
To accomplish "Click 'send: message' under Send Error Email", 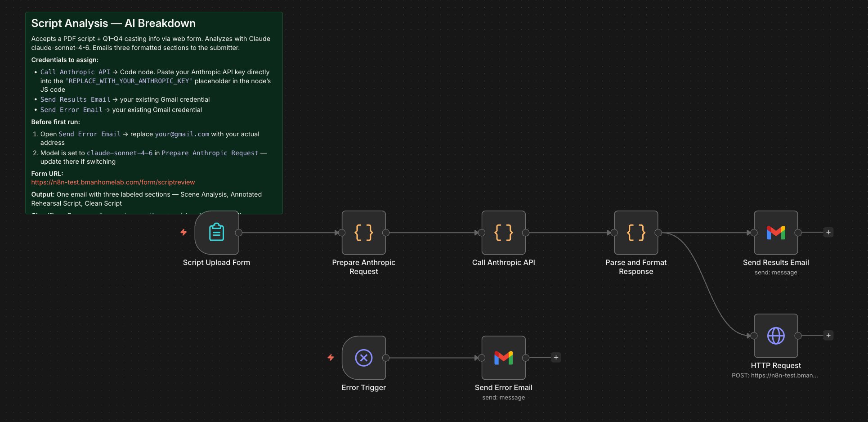I will pos(504,397).
